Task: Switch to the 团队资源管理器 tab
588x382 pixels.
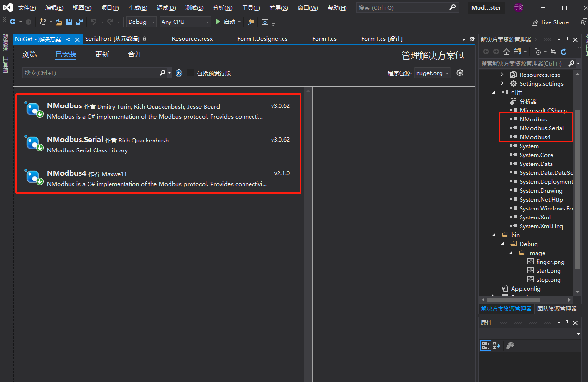Action: (x=557, y=308)
